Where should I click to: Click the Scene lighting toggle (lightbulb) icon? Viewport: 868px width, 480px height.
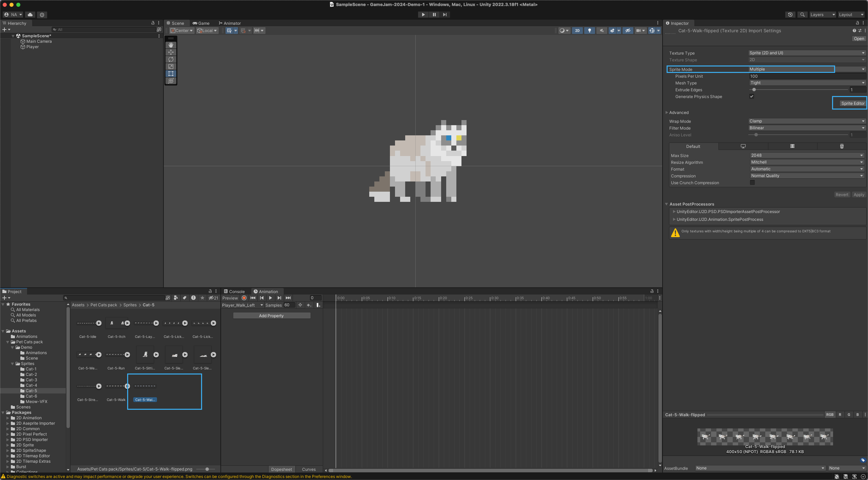click(x=589, y=31)
